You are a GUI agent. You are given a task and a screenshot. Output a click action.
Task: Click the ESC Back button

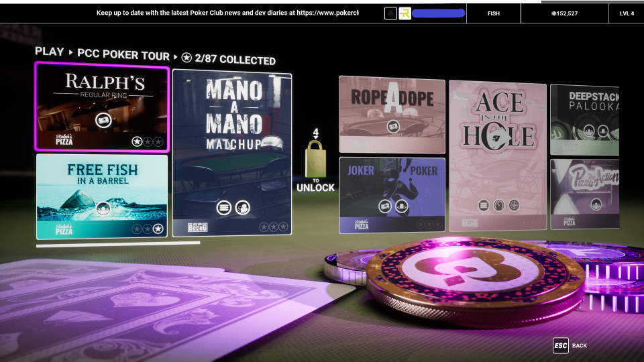[570, 346]
